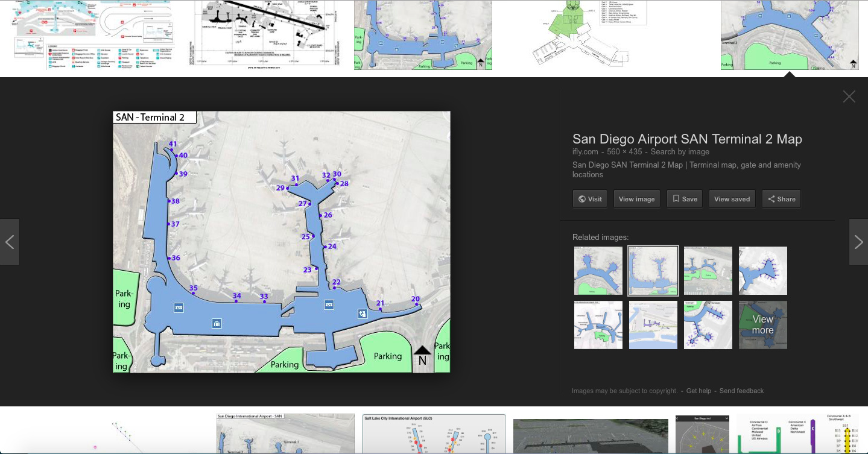
Task: Click the Save bookmark button
Action: pyautogui.click(x=685, y=199)
